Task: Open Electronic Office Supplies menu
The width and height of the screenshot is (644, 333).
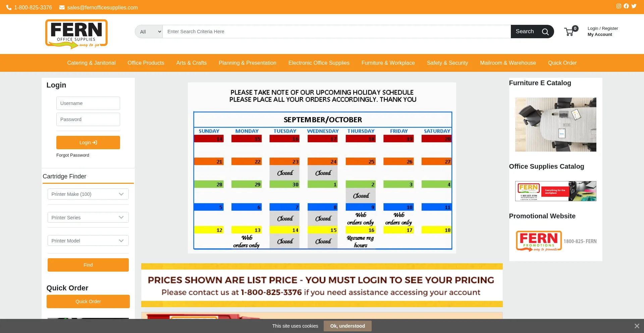Action: (x=319, y=63)
